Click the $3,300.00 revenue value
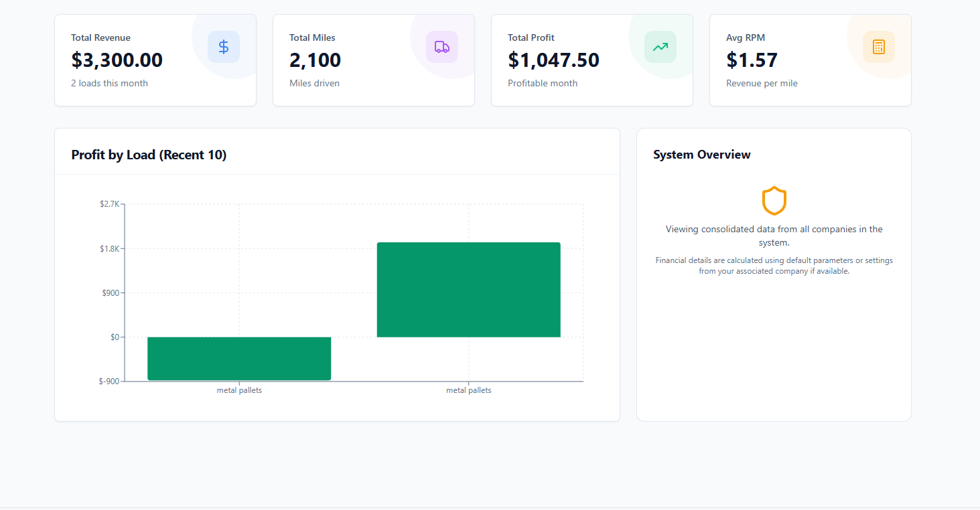Viewport: 980px width, 510px height. coord(117,60)
